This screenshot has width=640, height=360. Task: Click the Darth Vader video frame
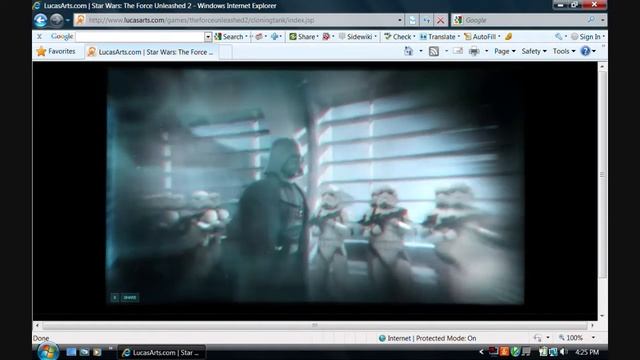click(x=316, y=186)
